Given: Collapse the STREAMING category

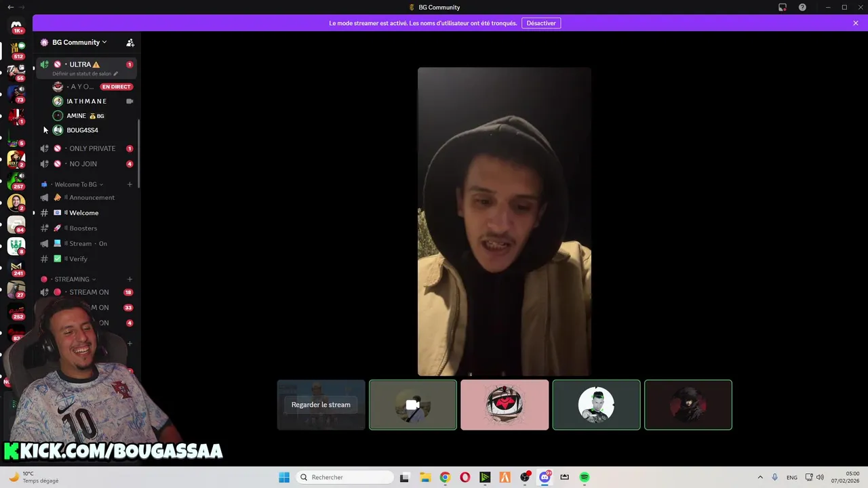Looking at the screenshot, I should coord(72,279).
